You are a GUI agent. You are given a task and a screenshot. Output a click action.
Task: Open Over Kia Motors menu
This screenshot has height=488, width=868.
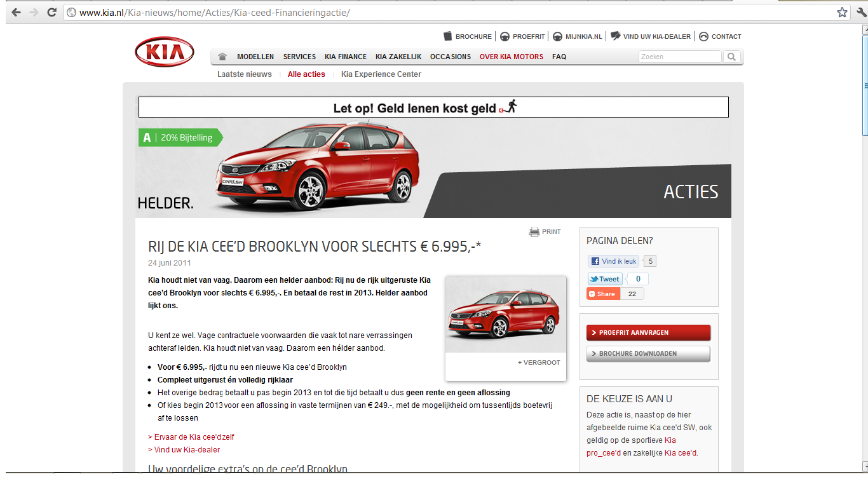512,57
